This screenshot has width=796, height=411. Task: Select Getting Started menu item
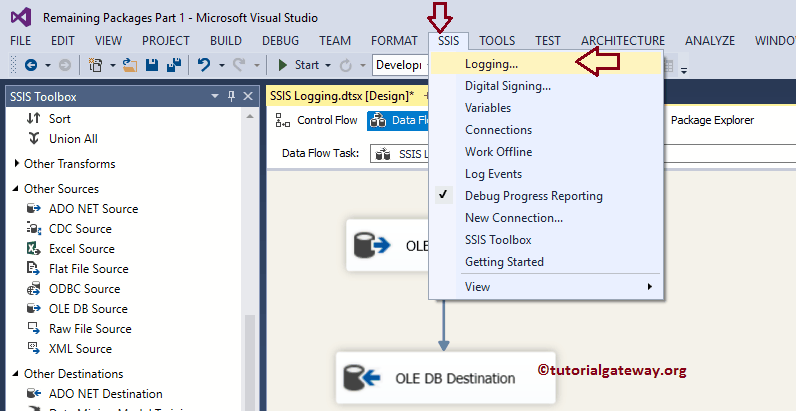546,262
